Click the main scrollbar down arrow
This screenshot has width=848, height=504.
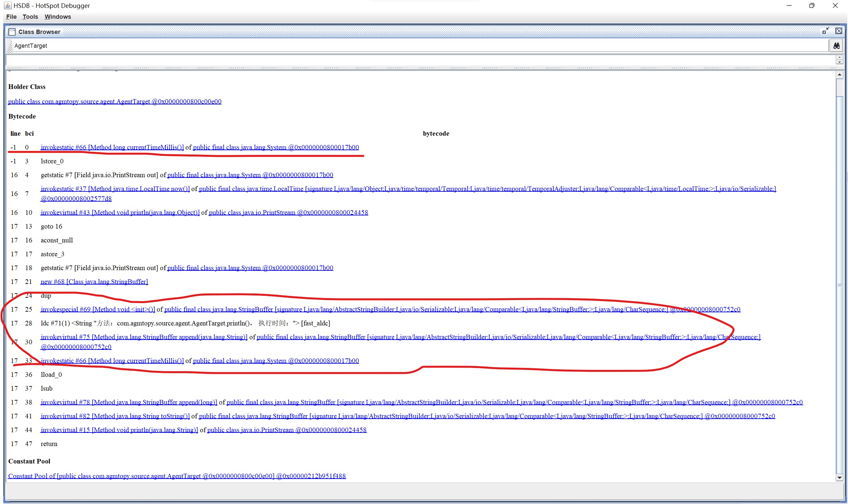[x=839, y=478]
